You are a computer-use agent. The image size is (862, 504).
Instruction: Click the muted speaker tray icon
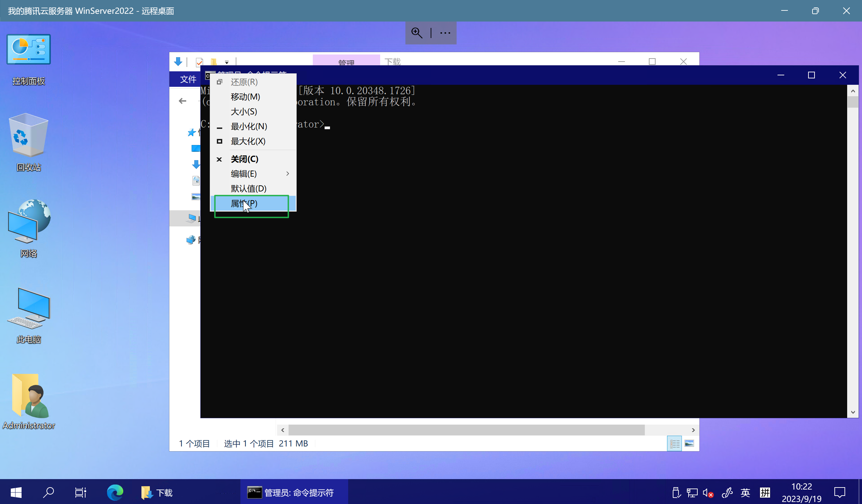708,493
